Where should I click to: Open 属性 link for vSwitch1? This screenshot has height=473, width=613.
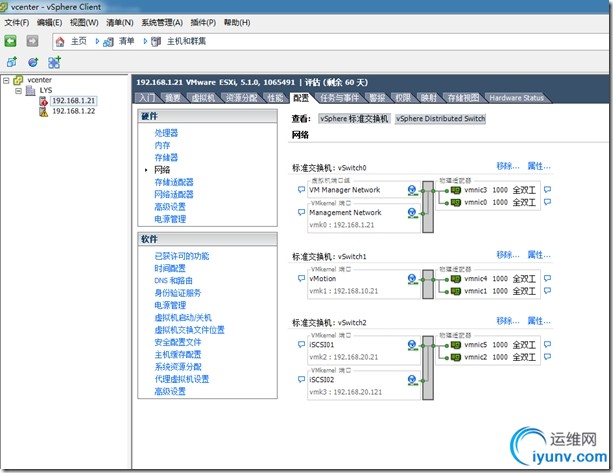539,255
